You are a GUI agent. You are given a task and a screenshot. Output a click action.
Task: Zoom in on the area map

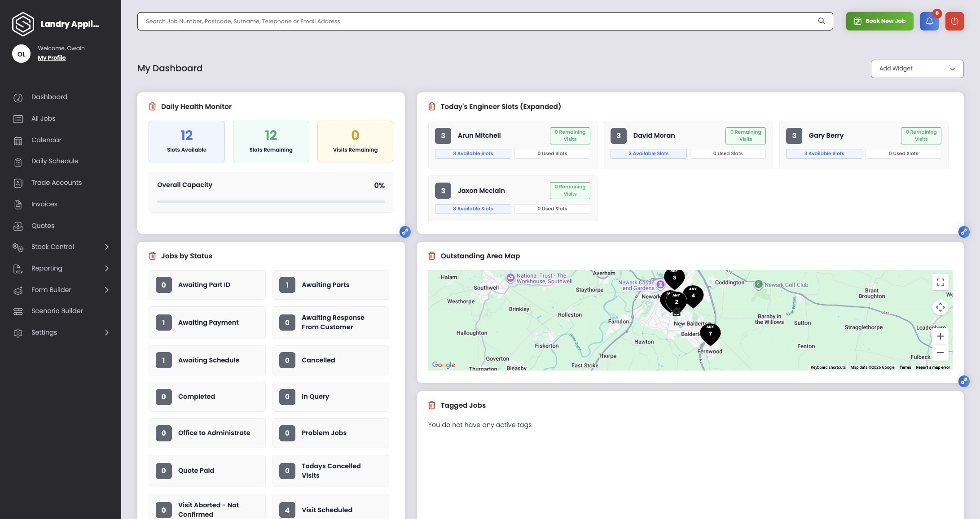pyautogui.click(x=940, y=336)
